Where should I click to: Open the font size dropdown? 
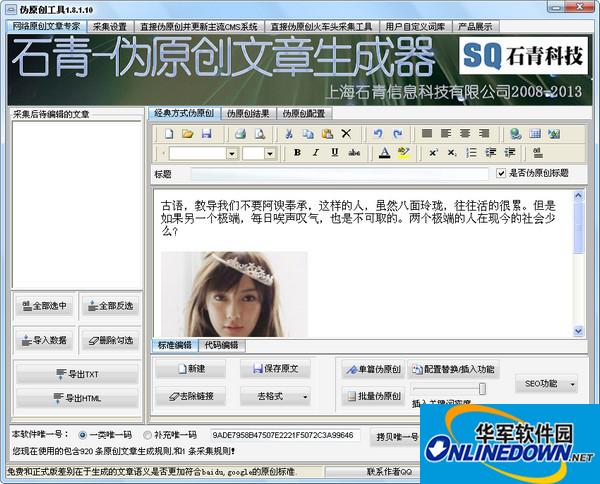coord(270,153)
